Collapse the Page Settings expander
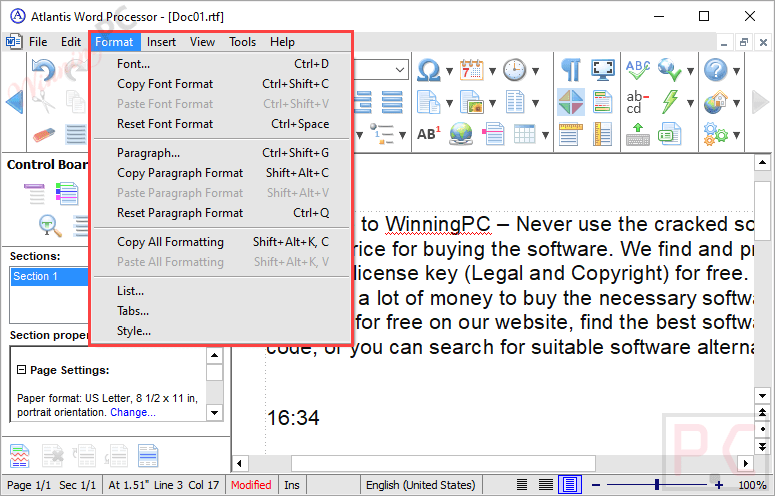The height and width of the screenshot is (496, 775). point(21,370)
